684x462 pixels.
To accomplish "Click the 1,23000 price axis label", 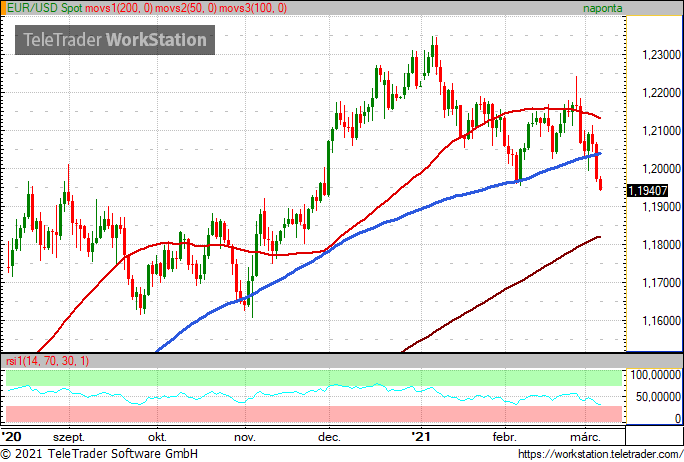I will [662, 55].
